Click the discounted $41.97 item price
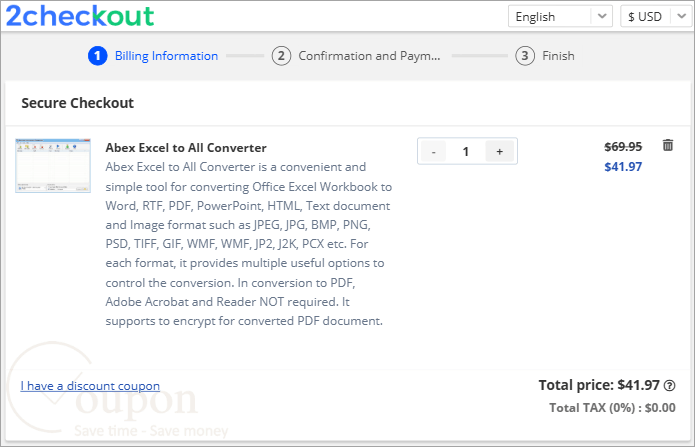Viewport: 695px width, 447px height. pos(623,167)
